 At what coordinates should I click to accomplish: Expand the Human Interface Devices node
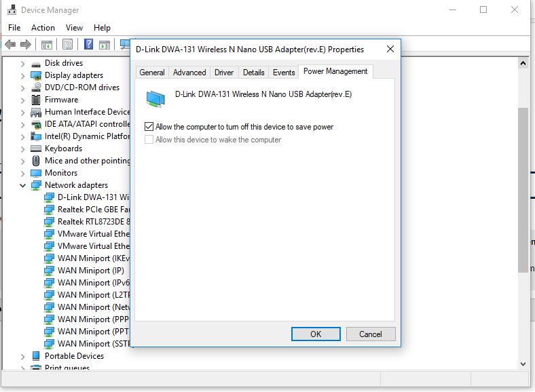(22, 113)
